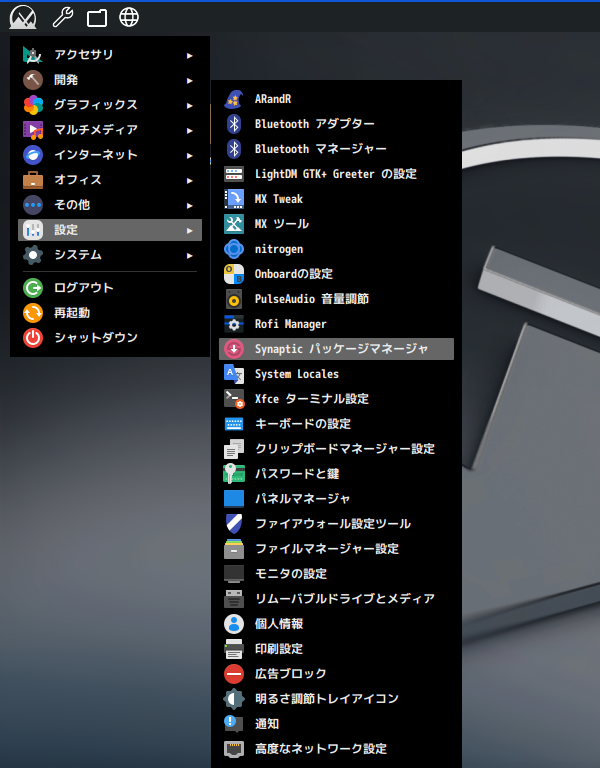Launch the web browser globe icon
This screenshot has height=768, width=600.
point(129,17)
